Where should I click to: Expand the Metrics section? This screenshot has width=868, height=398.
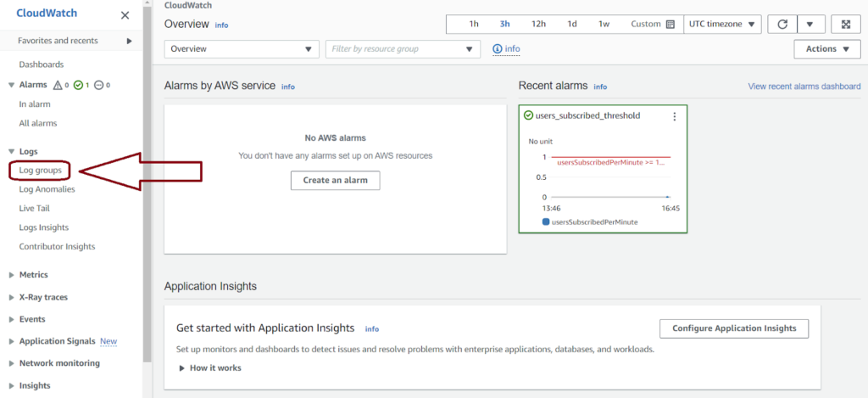(12, 275)
